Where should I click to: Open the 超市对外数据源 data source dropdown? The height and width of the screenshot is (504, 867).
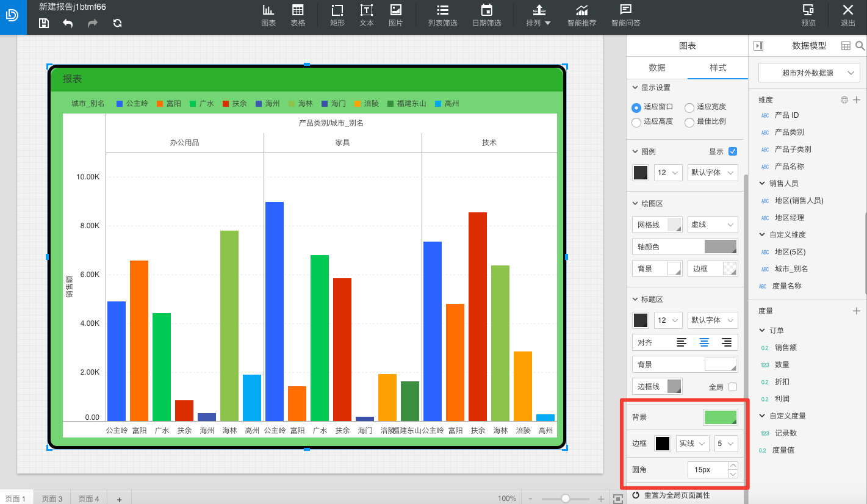[808, 73]
